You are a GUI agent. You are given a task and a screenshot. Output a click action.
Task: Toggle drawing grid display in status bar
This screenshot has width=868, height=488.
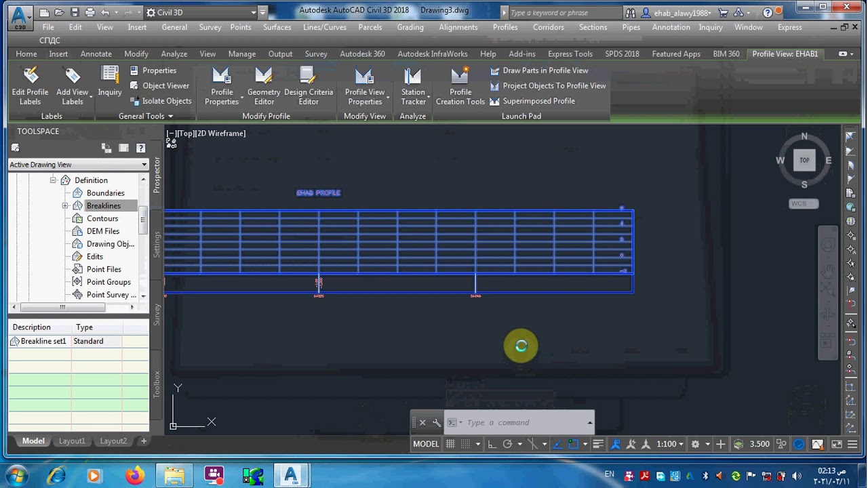click(450, 444)
